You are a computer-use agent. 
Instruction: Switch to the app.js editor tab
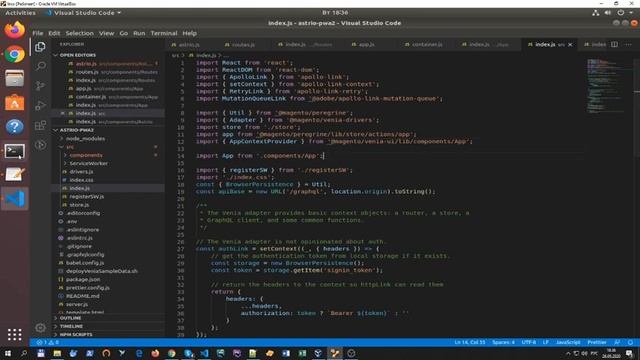[x=366, y=44]
